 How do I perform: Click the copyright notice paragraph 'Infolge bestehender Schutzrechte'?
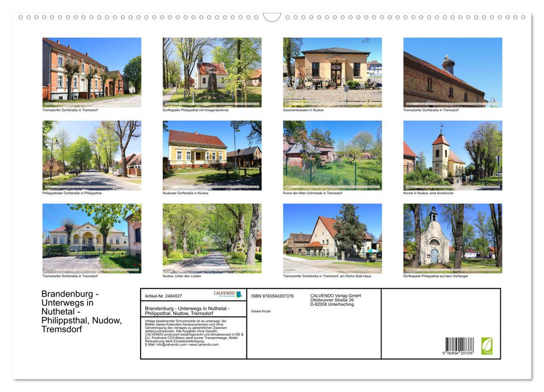(x=194, y=333)
